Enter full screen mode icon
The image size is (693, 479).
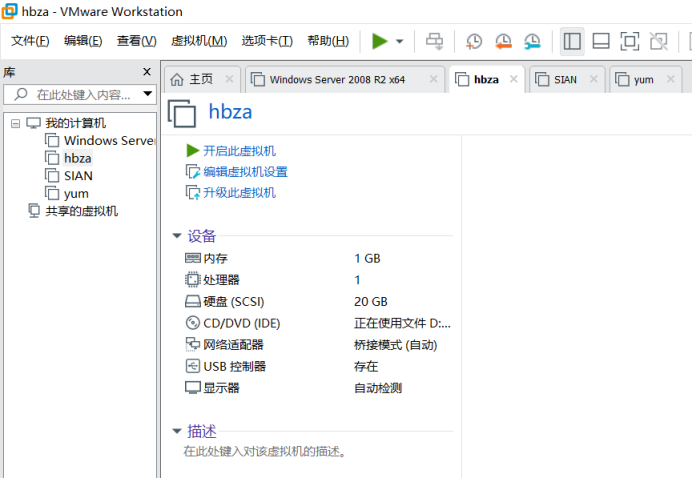629,42
